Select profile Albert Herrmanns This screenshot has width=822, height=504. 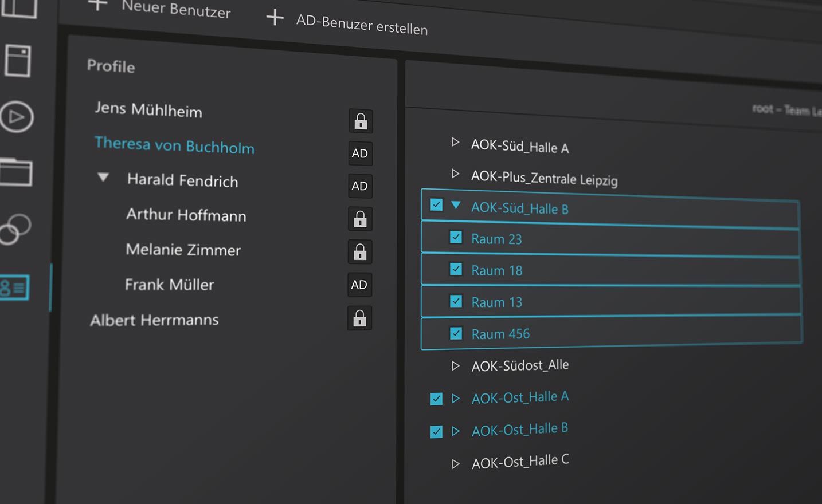point(154,320)
